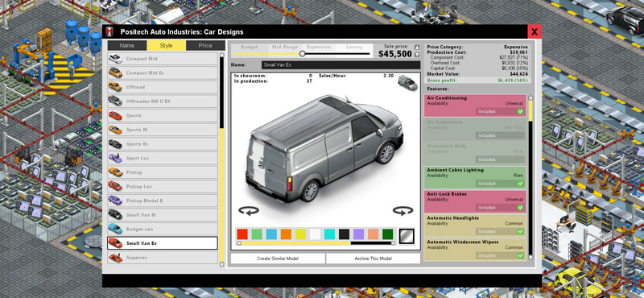Screen dimensions: 644x298
Task: Choose the Luxury price category
Action: tap(354, 48)
